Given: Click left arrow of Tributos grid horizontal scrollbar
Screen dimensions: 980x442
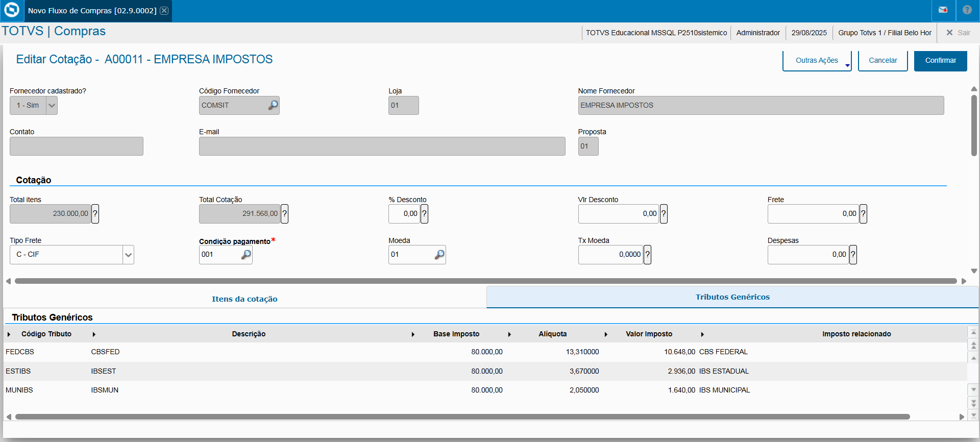Looking at the screenshot, I should coord(9,417).
